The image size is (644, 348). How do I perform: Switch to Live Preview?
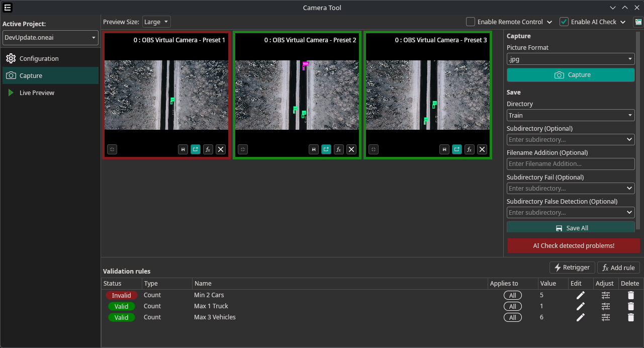point(37,93)
